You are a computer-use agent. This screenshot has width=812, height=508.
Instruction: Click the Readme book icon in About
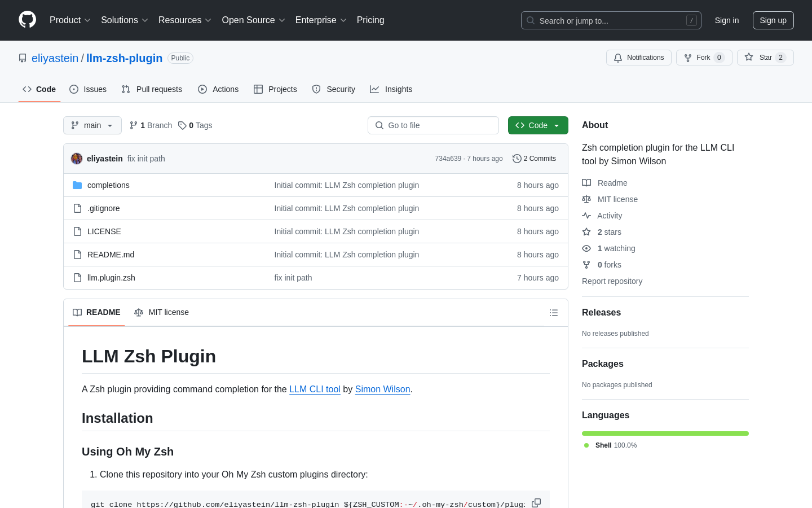(x=586, y=183)
